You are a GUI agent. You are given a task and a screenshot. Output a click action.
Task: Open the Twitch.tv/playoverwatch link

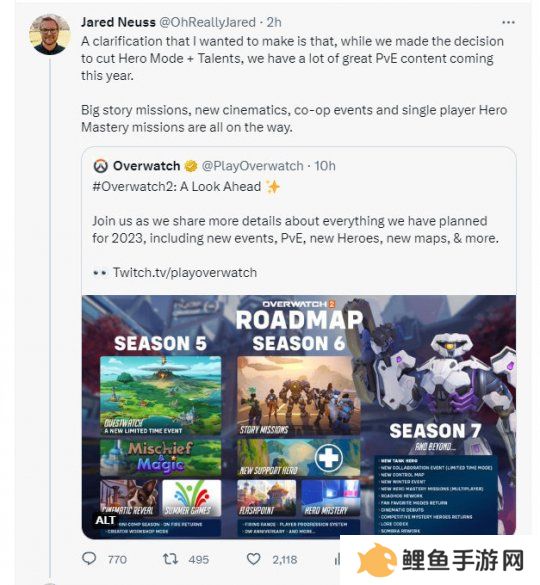click(x=185, y=272)
